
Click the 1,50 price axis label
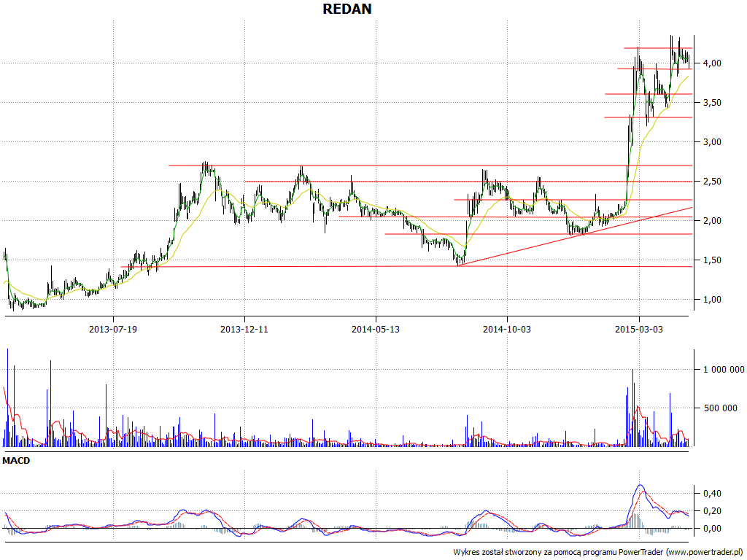[711, 260]
